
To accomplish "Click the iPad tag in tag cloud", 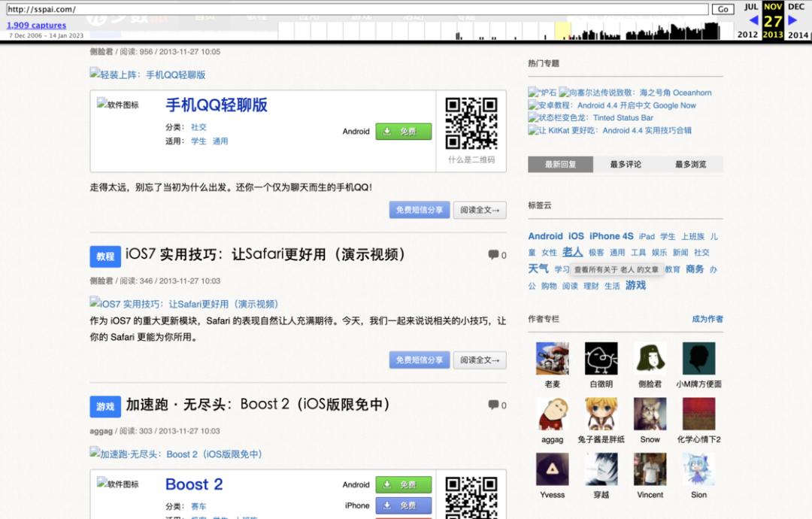I will pyautogui.click(x=647, y=237).
